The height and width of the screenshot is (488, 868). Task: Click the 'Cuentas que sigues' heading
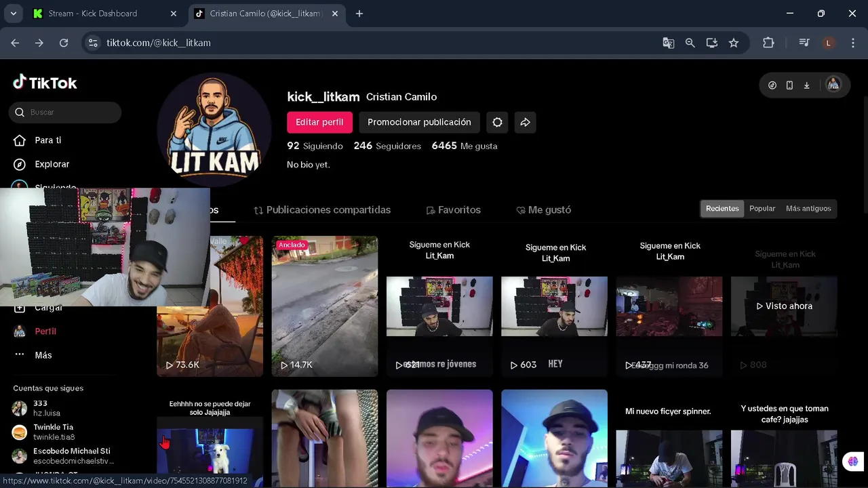(x=48, y=388)
